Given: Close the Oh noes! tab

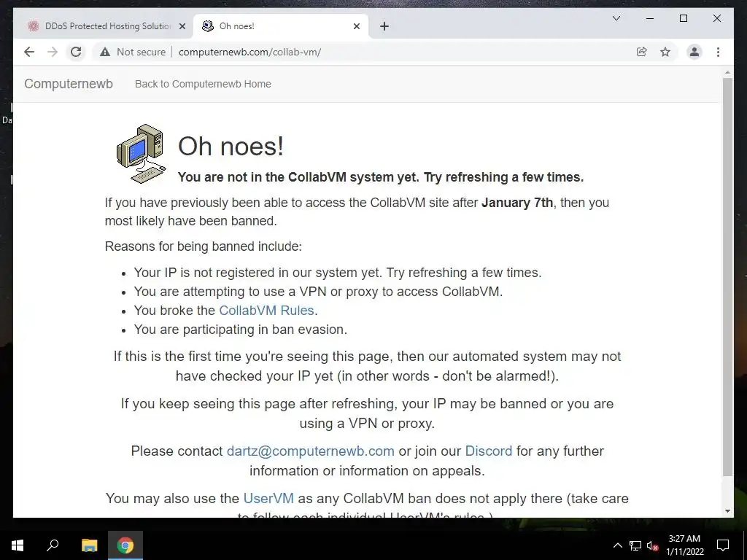Looking at the screenshot, I should click(356, 26).
